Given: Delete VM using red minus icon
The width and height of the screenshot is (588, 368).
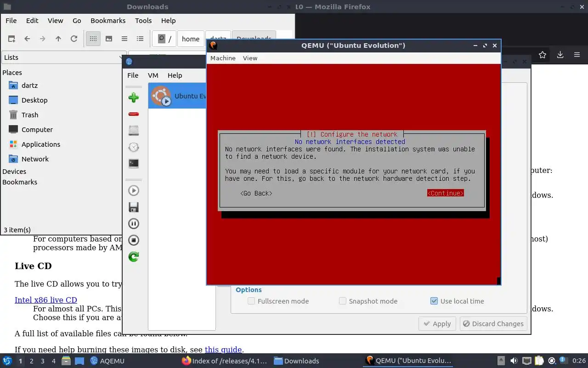Looking at the screenshot, I should click(134, 114).
